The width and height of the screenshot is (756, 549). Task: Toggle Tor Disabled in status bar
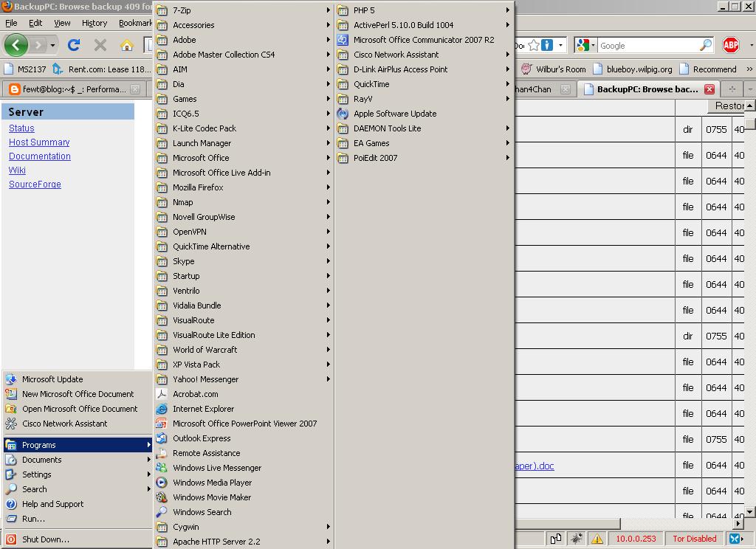click(694, 539)
